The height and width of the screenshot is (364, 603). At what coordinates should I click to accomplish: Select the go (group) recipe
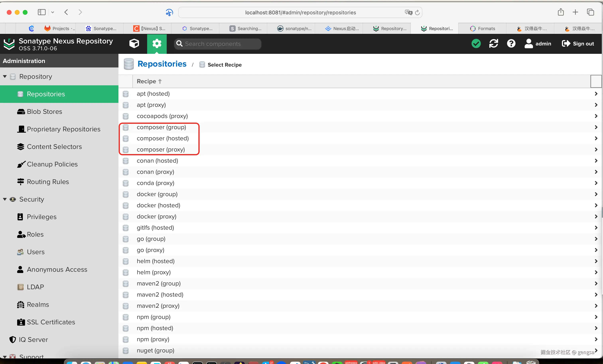coord(360,239)
